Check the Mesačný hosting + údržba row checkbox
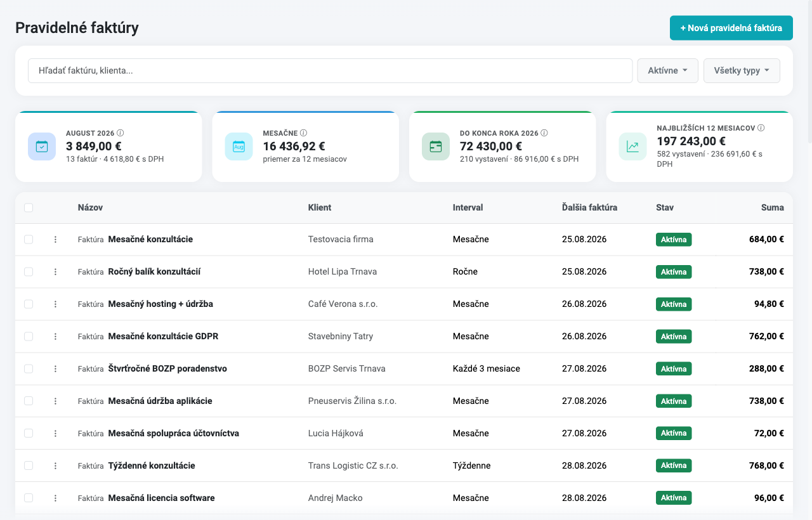 29,304
